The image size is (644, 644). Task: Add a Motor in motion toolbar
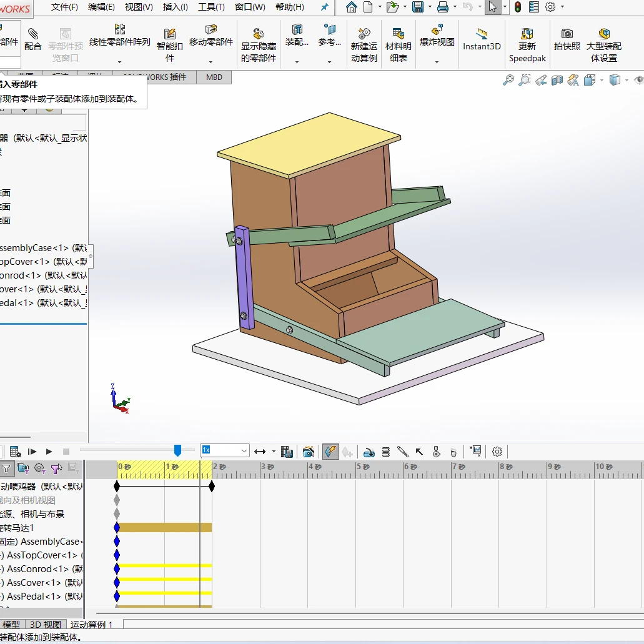pyautogui.click(x=369, y=452)
